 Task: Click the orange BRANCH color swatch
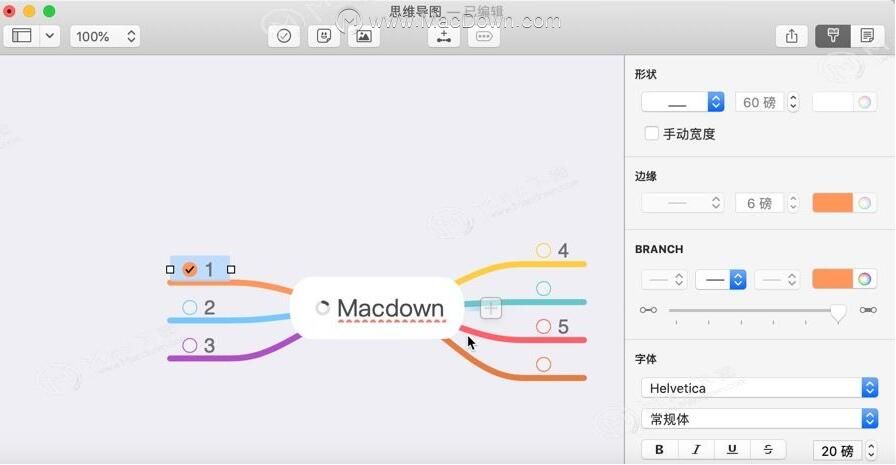(x=833, y=279)
